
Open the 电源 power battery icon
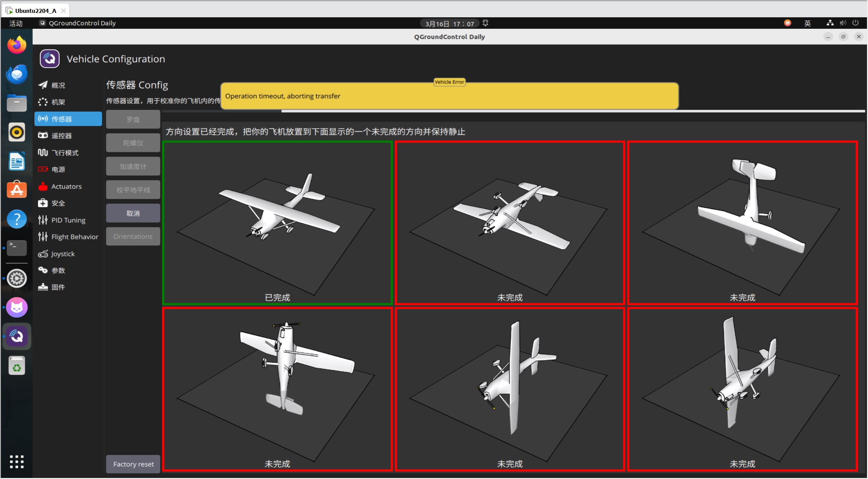43,169
